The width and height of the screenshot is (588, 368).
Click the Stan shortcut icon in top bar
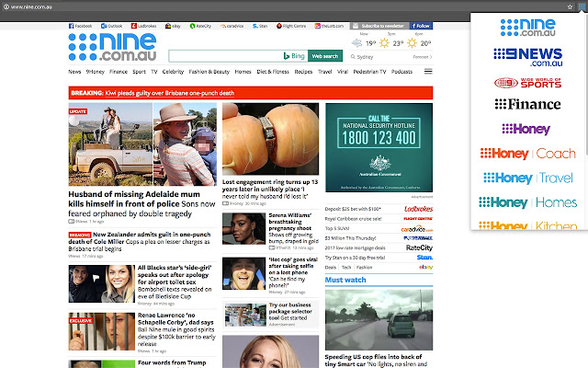255,26
